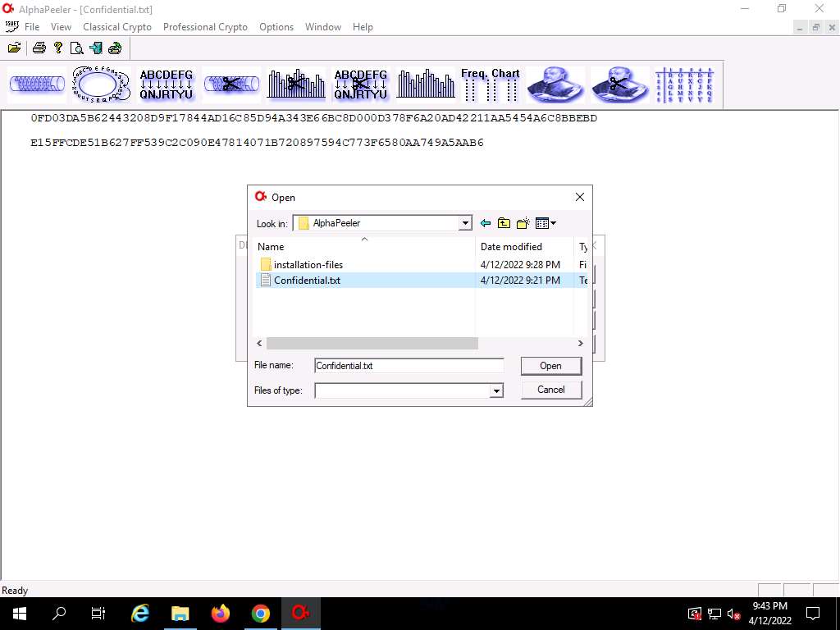This screenshot has height=630, width=840.
Task: Go up one folder level in dialog
Action: [x=504, y=223]
